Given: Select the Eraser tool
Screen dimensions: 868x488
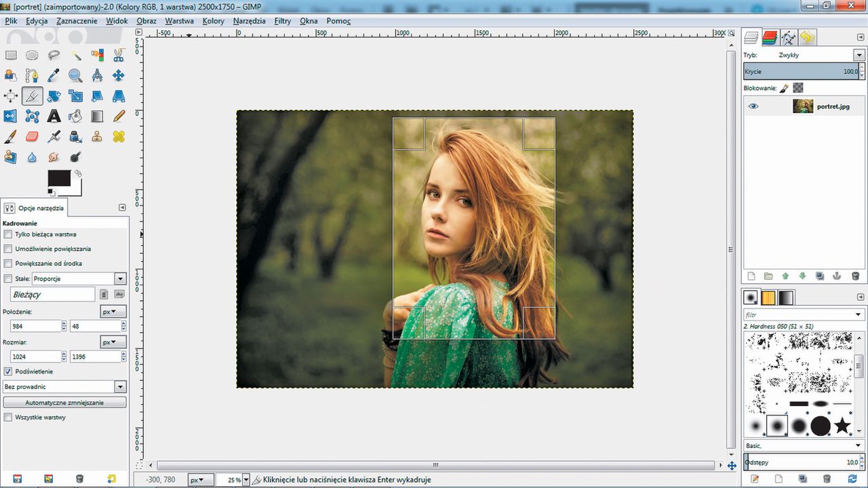Looking at the screenshot, I should click(x=32, y=137).
